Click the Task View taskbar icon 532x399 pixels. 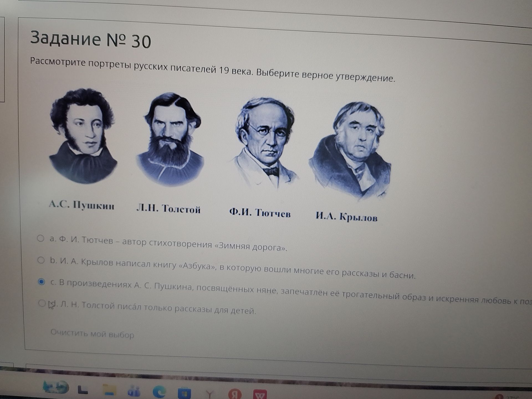[83, 390]
